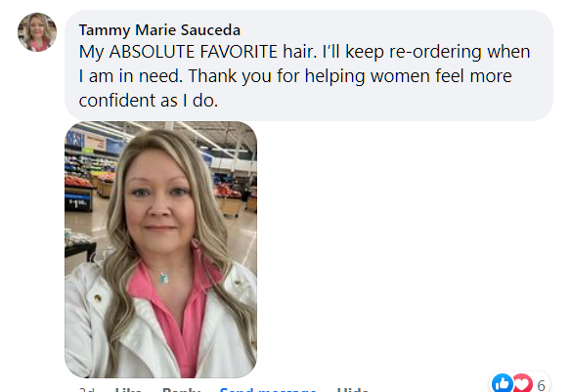Click the blue thumbs-up reaction icon

(x=503, y=383)
